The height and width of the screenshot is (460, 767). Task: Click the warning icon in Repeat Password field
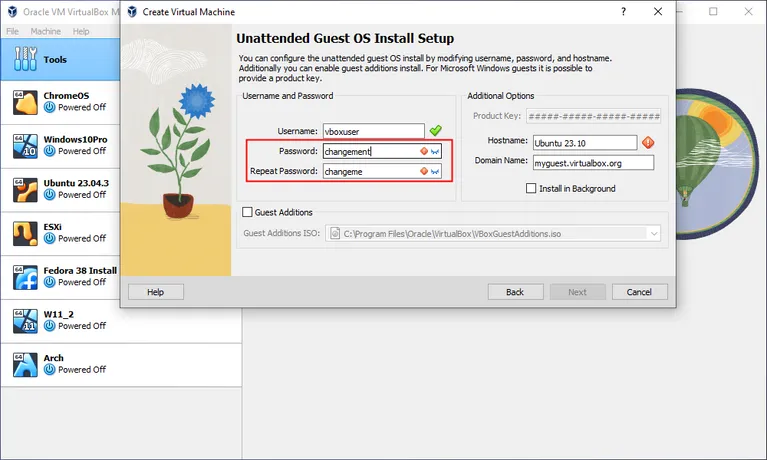tap(424, 171)
